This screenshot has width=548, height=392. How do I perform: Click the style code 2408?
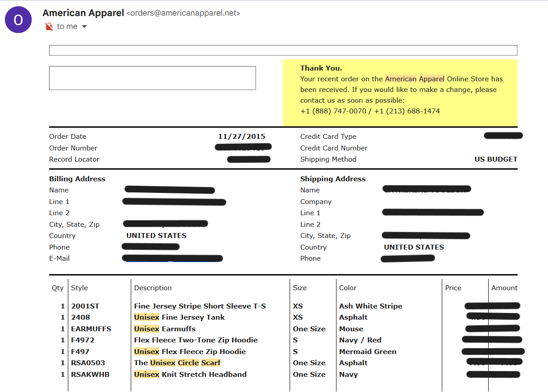coord(81,317)
